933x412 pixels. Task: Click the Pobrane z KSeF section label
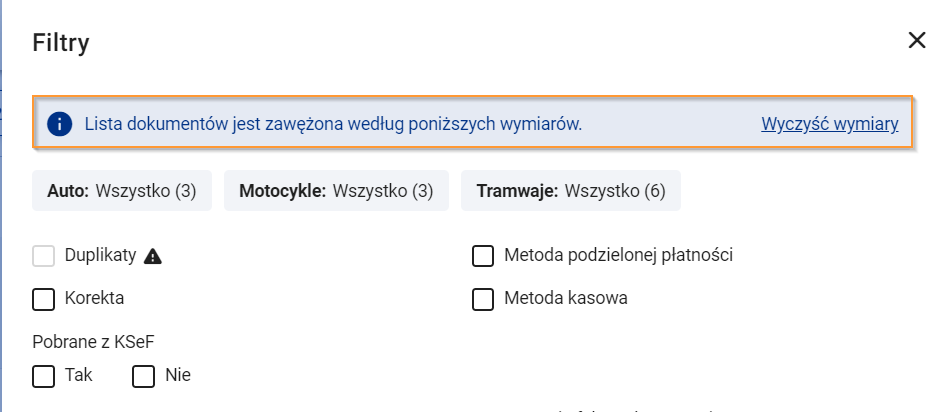pyautogui.click(x=93, y=342)
